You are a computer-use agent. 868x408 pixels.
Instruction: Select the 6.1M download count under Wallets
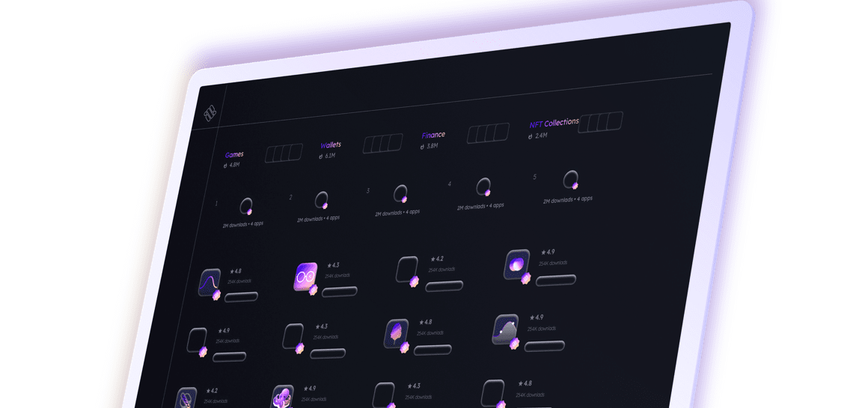coord(327,156)
